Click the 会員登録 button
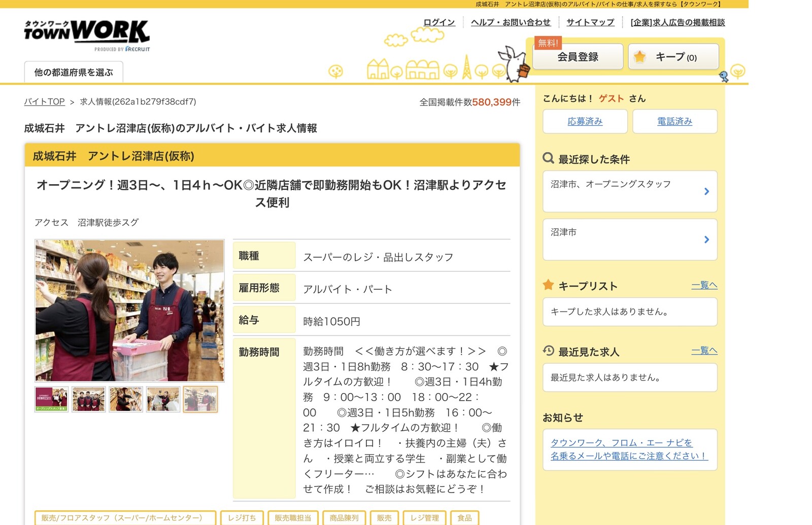 (x=578, y=56)
